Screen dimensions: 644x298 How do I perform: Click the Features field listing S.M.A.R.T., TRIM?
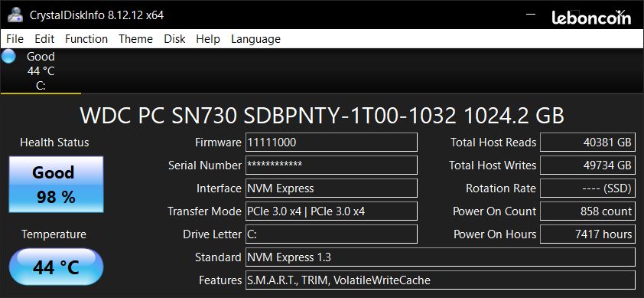click(441, 280)
